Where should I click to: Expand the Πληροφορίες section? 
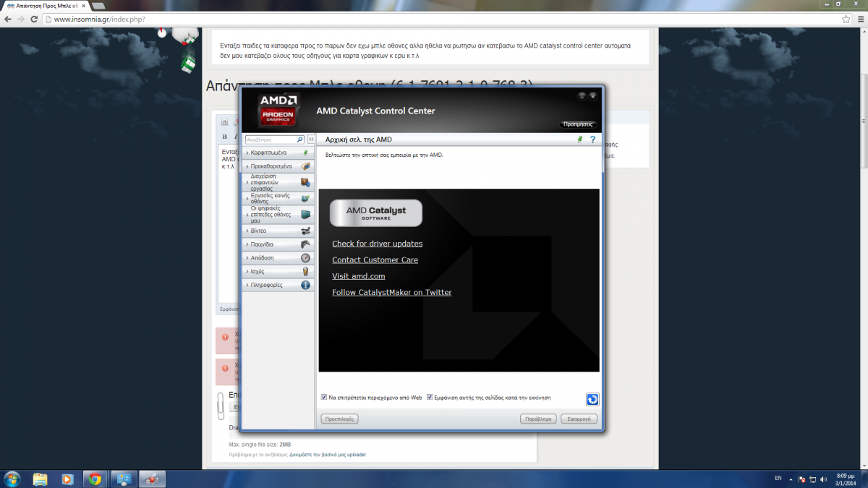coord(278,285)
